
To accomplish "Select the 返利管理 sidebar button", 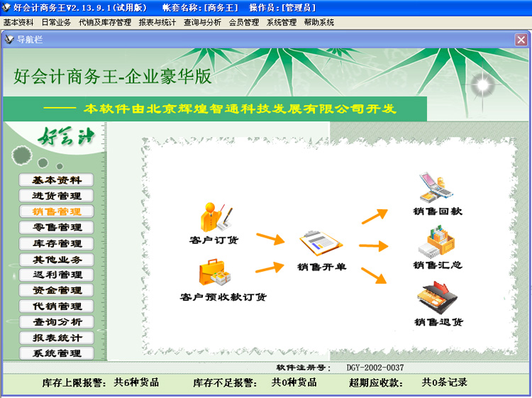I will pyautogui.click(x=56, y=275).
